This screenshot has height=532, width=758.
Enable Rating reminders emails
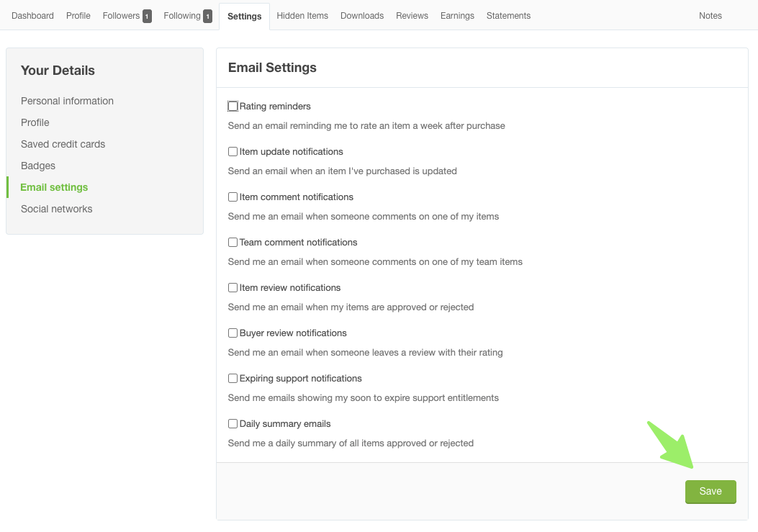(x=233, y=106)
